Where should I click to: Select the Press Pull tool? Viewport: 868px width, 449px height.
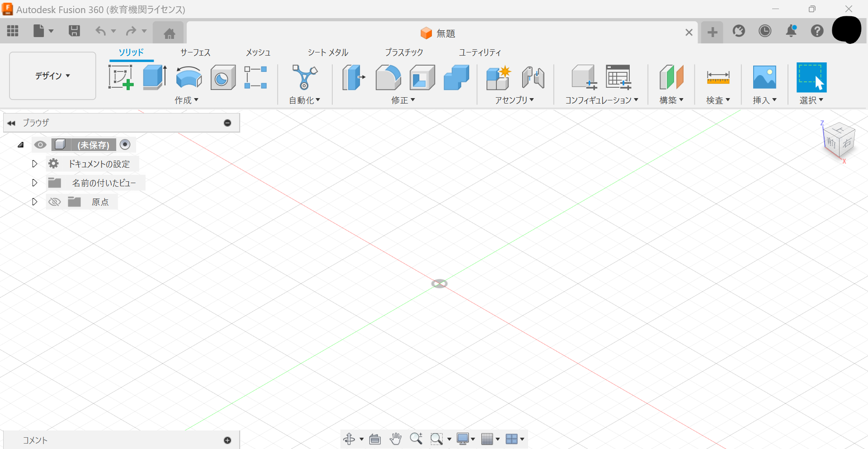[354, 77]
